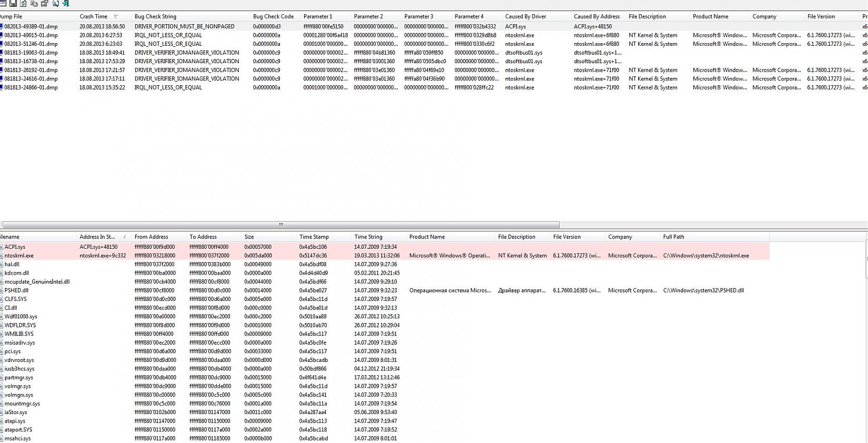Select dump file 081813-19063-01.dmp
Viewport: 868px width, 443px height.
tap(31, 53)
